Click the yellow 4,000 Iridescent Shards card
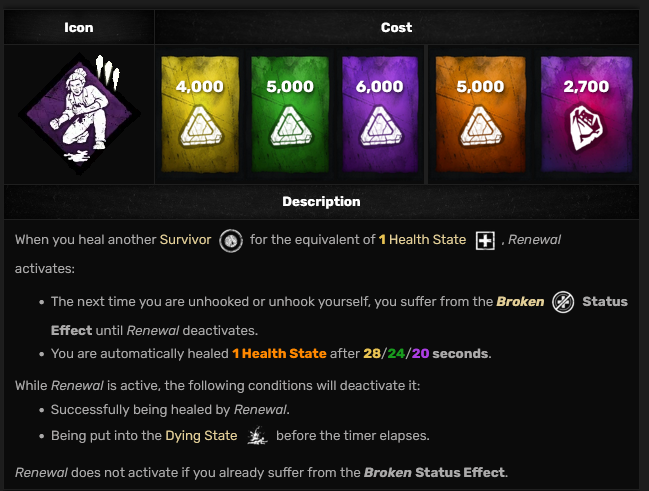The width and height of the screenshot is (649, 491). tap(200, 114)
